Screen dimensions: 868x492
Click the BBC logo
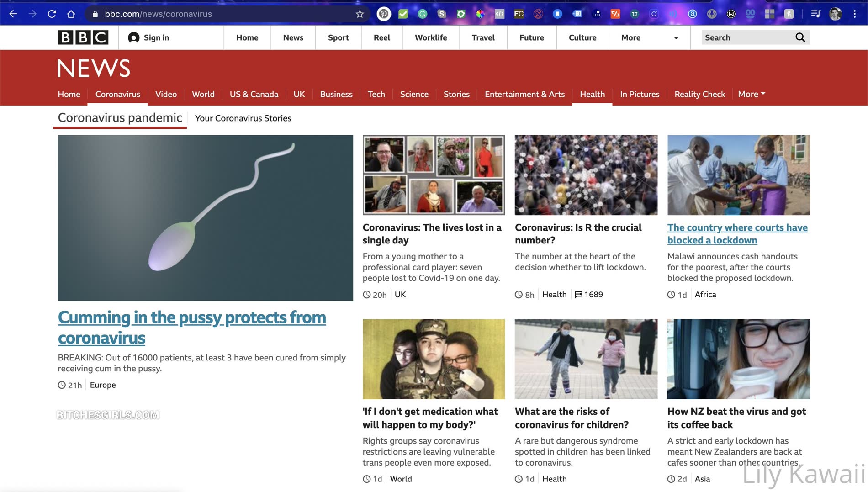click(83, 37)
